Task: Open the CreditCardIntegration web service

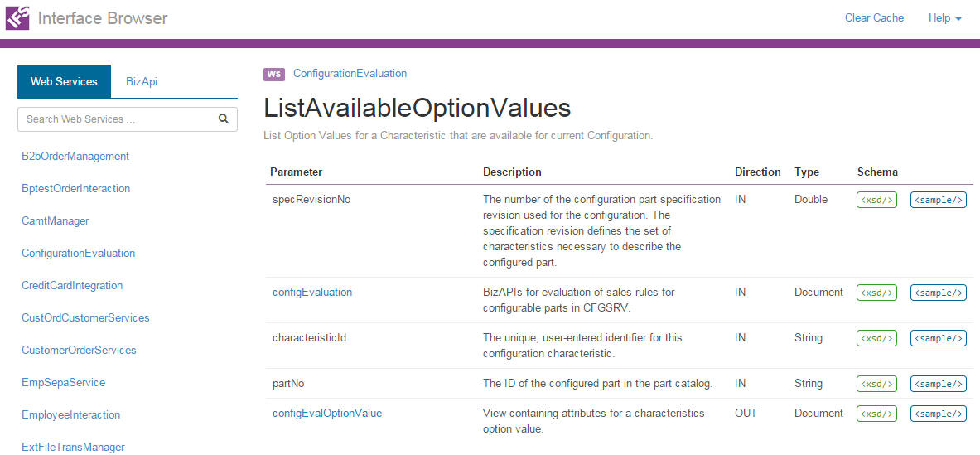Action: [x=72, y=285]
